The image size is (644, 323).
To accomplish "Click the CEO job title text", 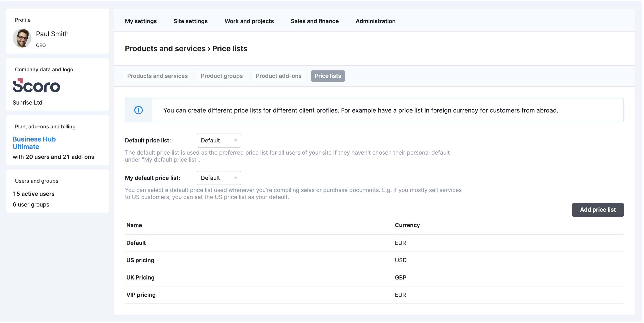I will [41, 45].
